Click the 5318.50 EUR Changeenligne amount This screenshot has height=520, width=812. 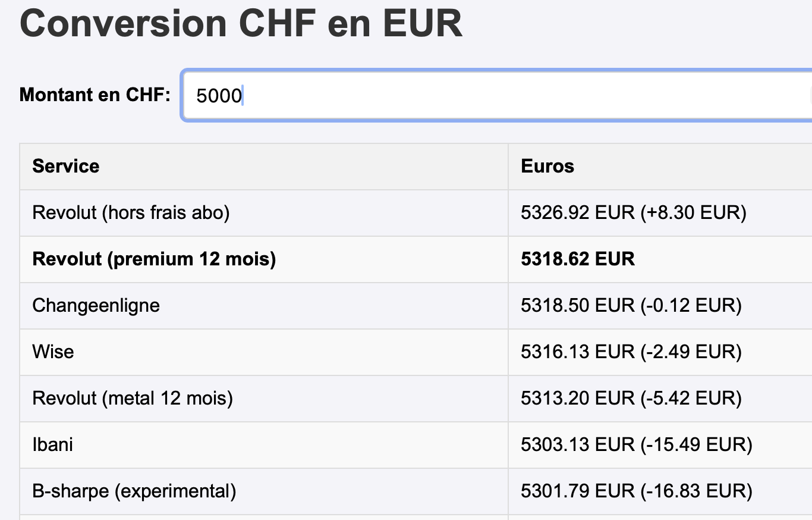[631, 305]
